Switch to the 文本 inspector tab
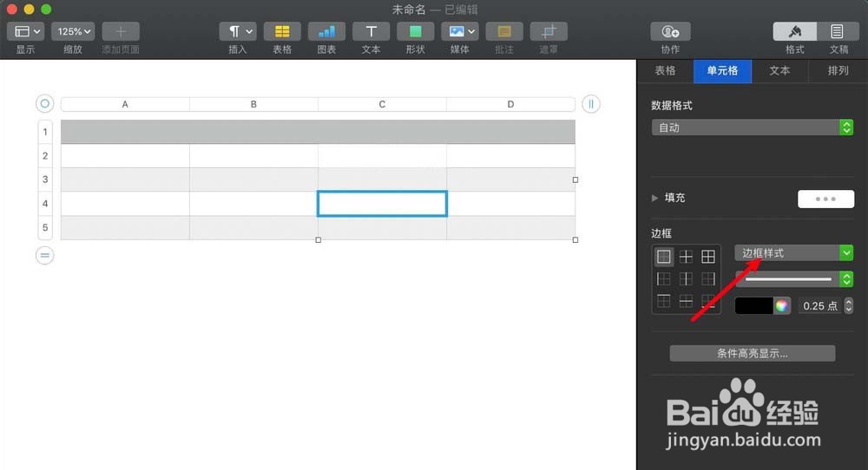868x470 pixels. (779, 71)
